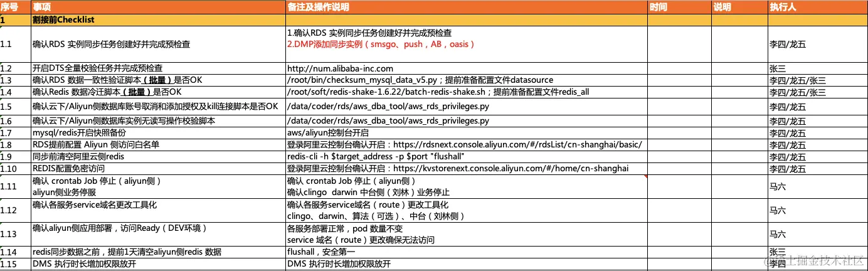This screenshot has width=868, height=271.
Task: Click the 确认Redis 数据冷迁脚本 cell
Action: click(x=158, y=92)
